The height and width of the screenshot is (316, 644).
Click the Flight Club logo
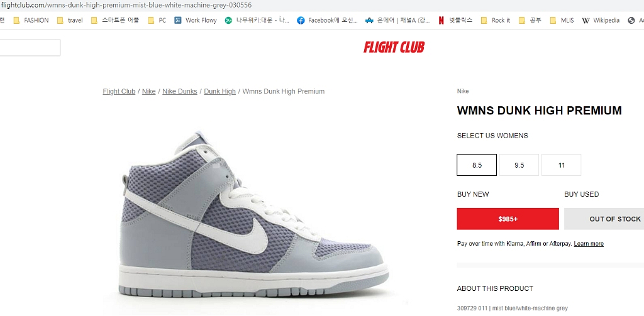pos(394,48)
